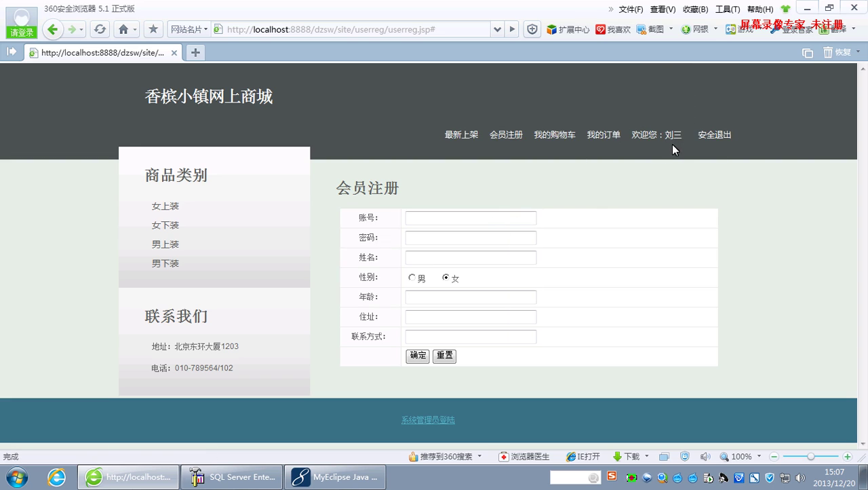Open the 工具(T) menu
868x490 pixels.
click(728, 10)
